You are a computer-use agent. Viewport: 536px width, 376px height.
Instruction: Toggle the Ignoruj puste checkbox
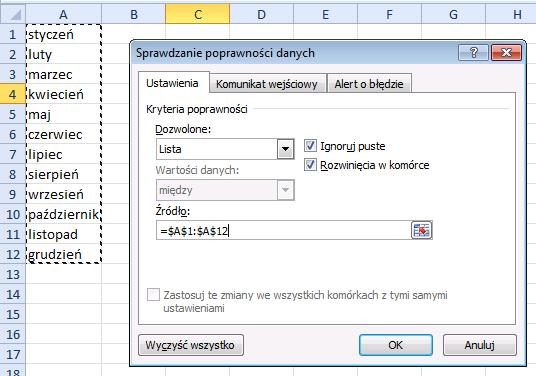pyautogui.click(x=310, y=146)
